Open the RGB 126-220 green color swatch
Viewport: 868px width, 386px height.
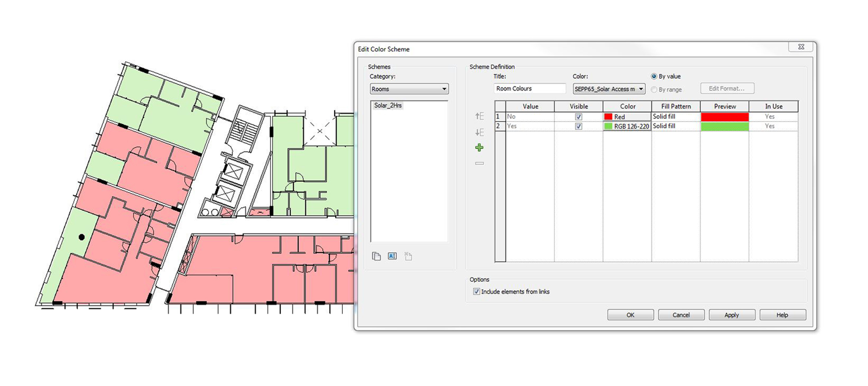coord(627,126)
